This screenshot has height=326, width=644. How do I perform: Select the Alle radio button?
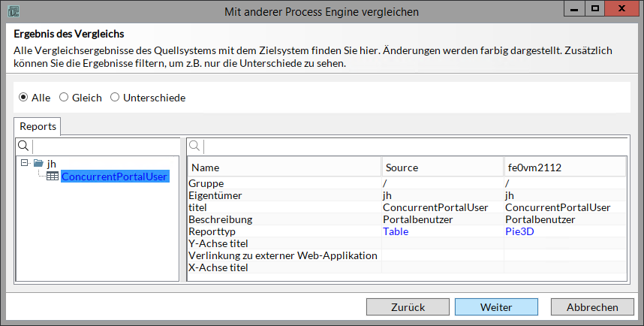(23, 98)
